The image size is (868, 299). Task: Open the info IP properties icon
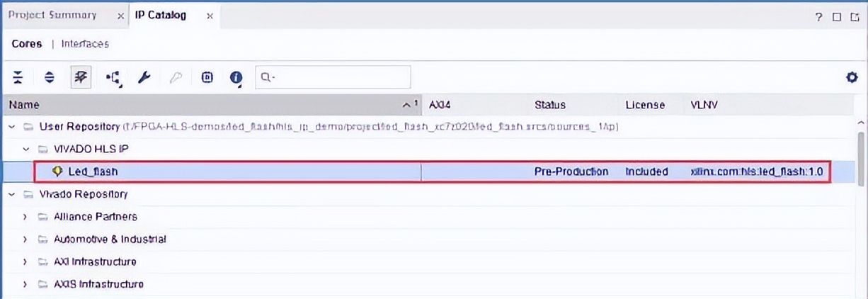(x=236, y=78)
